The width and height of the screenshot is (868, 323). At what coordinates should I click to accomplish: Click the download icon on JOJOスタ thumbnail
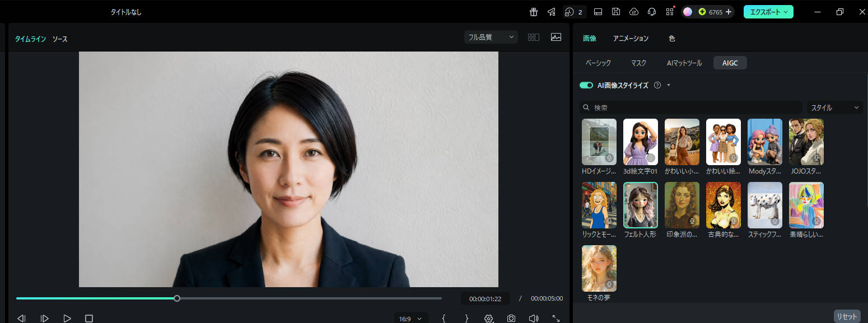click(816, 158)
